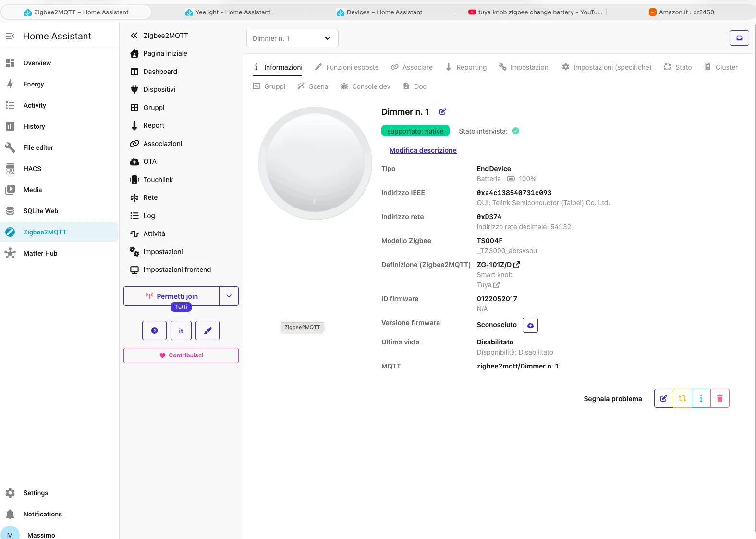Open HACS in sidebar

59,169
